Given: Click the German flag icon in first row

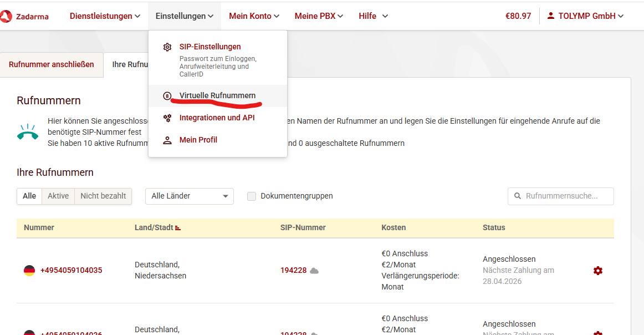Looking at the screenshot, I should [x=29, y=271].
